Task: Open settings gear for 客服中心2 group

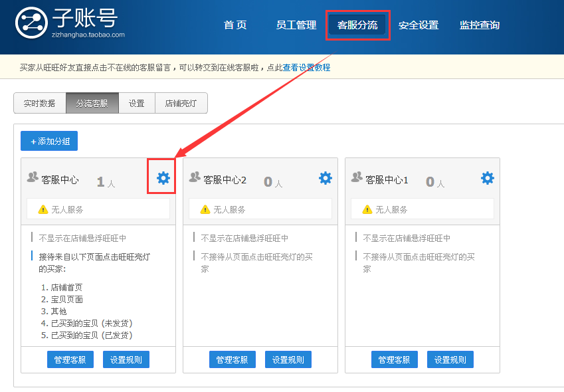Action: (325, 177)
